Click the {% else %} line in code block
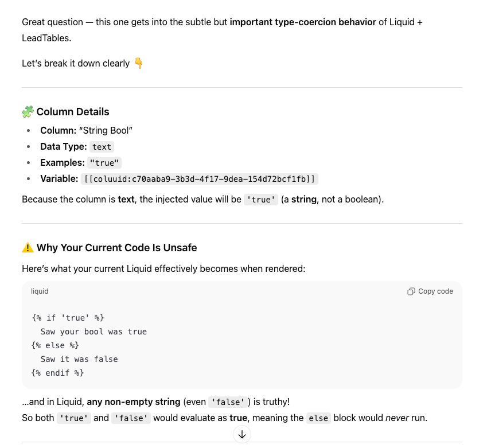491x448 pixels. [55, 345]
